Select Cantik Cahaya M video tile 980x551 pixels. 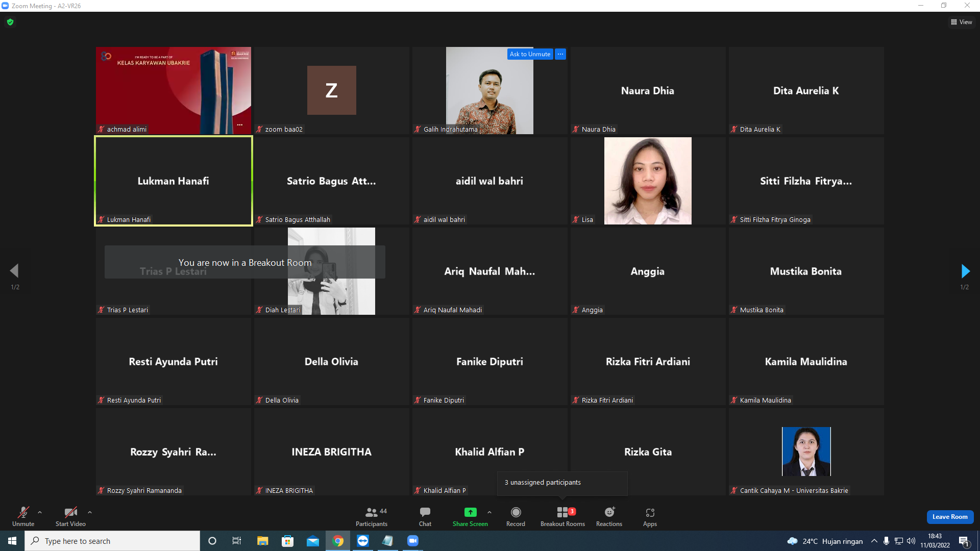[x=806, y=452]
